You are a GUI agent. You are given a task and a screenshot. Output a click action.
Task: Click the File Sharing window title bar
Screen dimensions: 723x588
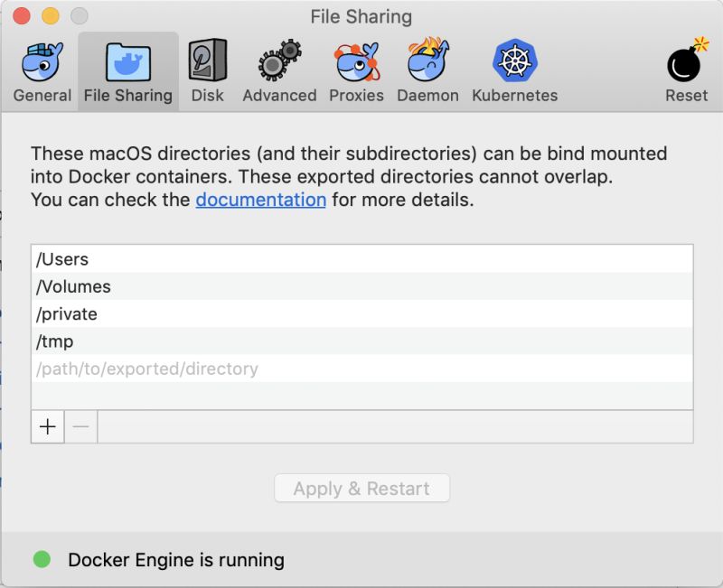tap(361, 15)
